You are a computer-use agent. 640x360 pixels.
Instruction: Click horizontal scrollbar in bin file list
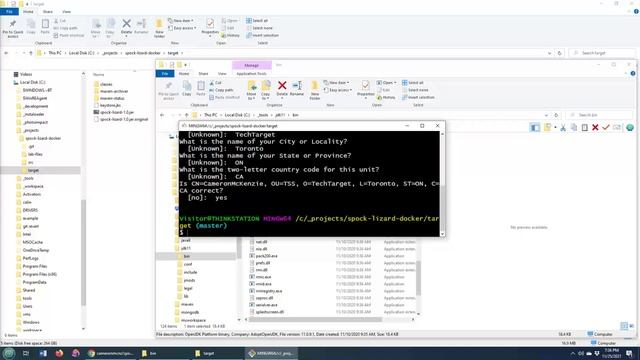tap(317, 320)
